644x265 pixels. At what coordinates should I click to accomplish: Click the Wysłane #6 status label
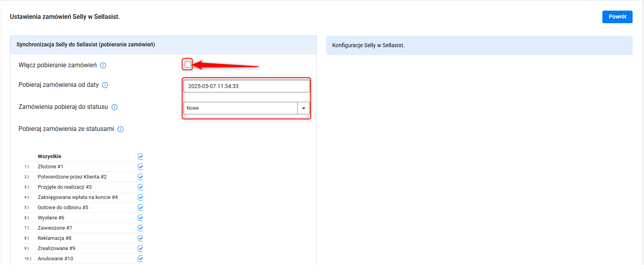point(51,218)
